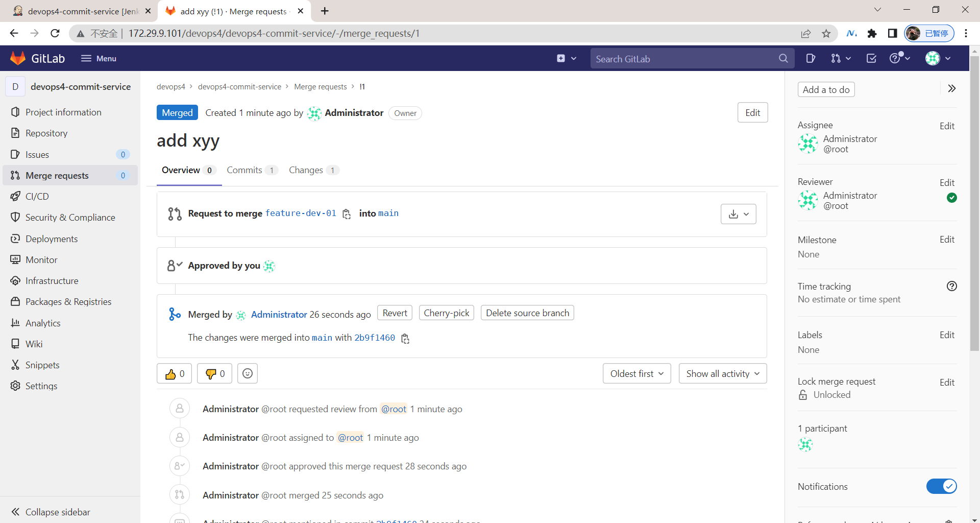Open commit link 2b9f1460
Image resolution: width=980 pixels, height=523 pixels.
click(x=375, y=338)
